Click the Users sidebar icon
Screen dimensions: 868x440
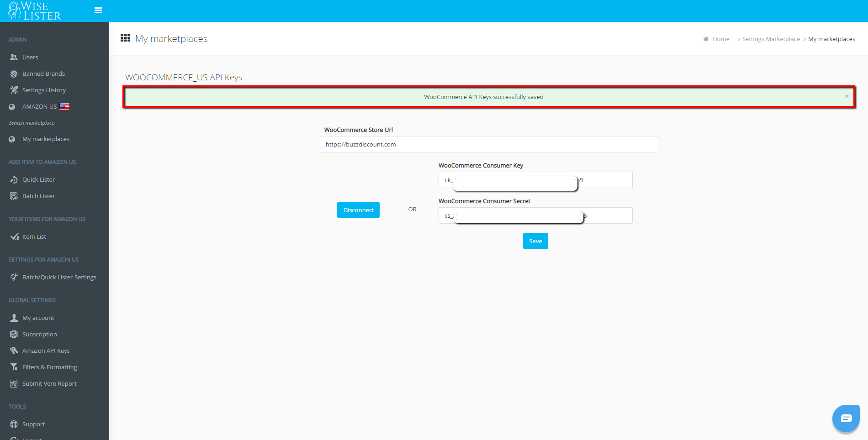(x=14, y=57)
